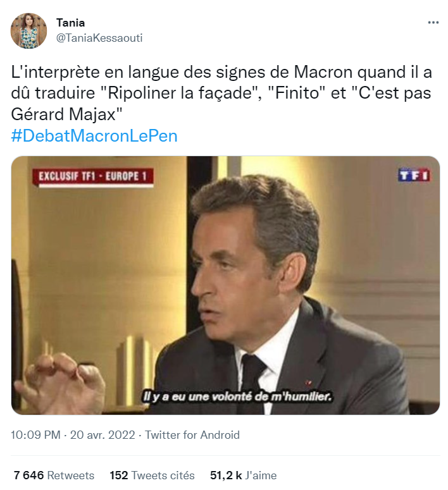448x490 pixels.
Task: Show the 51,2 k J'aime list
Action: point(244,475)
